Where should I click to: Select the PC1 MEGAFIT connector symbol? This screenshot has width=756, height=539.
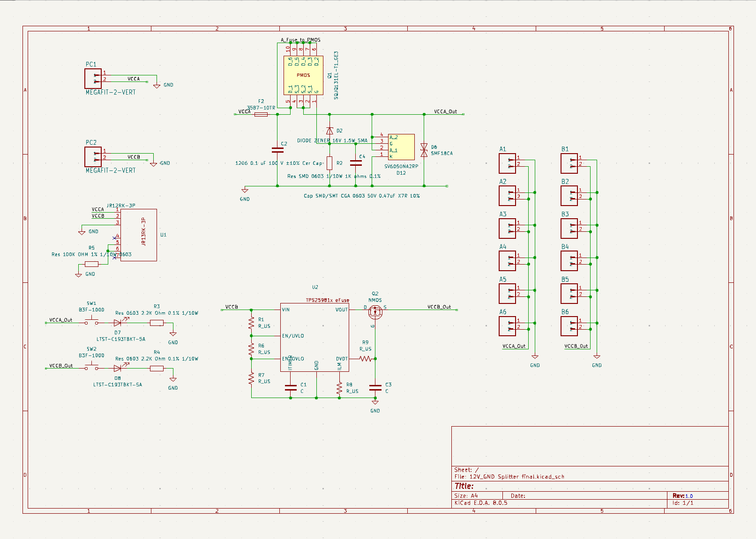(93, 79)
